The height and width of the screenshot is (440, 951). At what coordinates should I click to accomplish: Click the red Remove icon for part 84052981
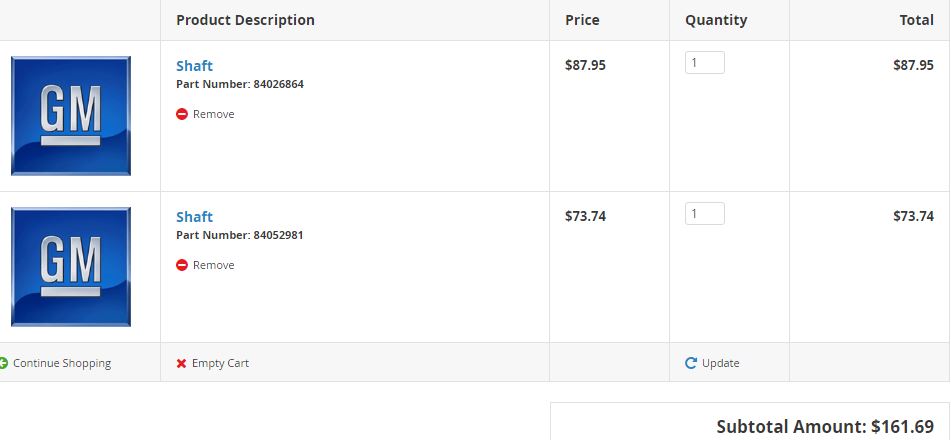(x=182, y=265)
